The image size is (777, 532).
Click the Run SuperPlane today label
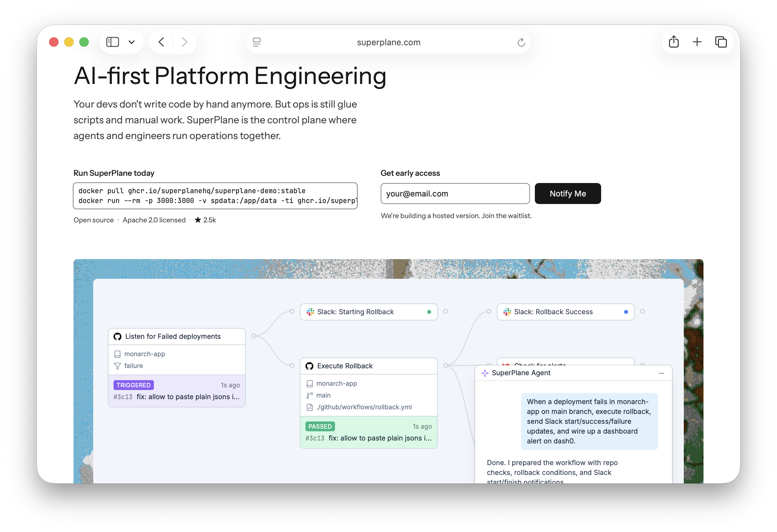coord(114,173)
